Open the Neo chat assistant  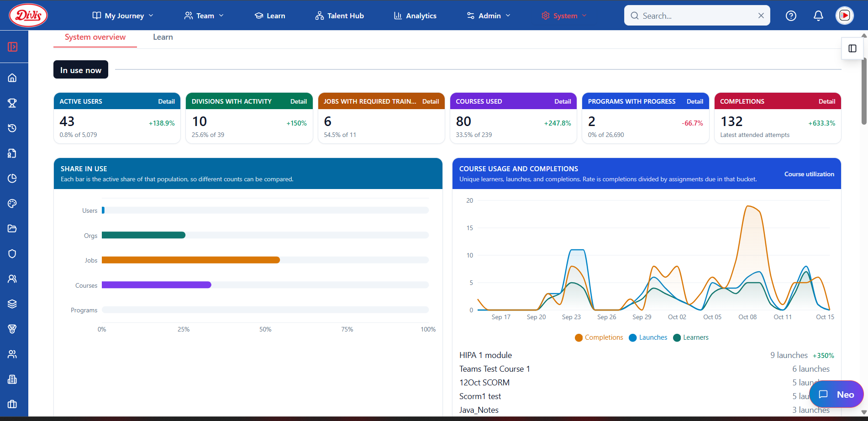click(x=836, y=395)
